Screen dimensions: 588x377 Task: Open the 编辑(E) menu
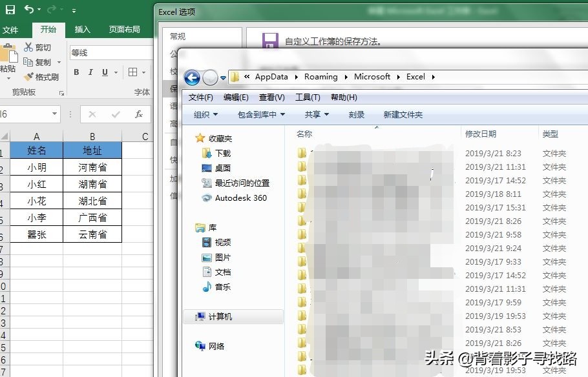pyautogui.click(x=236, y=97)
